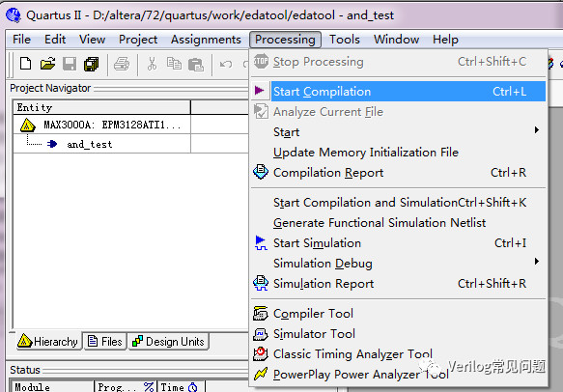This screenshot has width=563, height=392.
Task: Click the Paste clipboard toolbar icon
Action: pyautogui.click(x=196, y=65)
